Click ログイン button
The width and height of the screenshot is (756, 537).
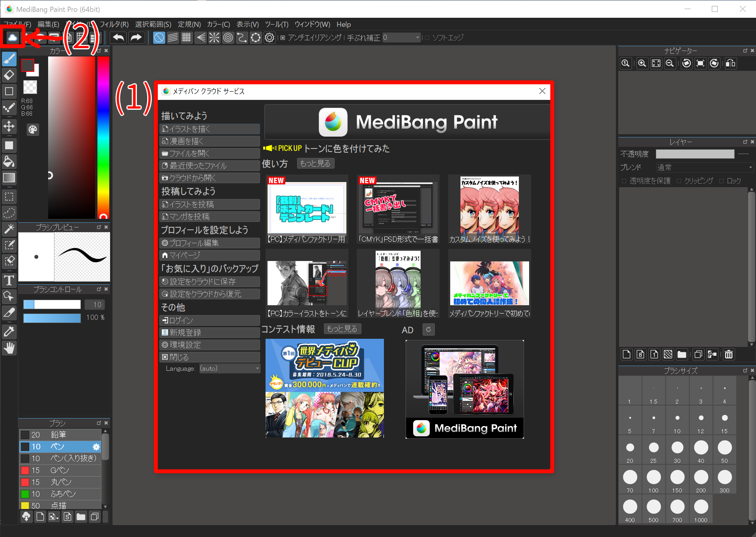[x=210, y=320]
